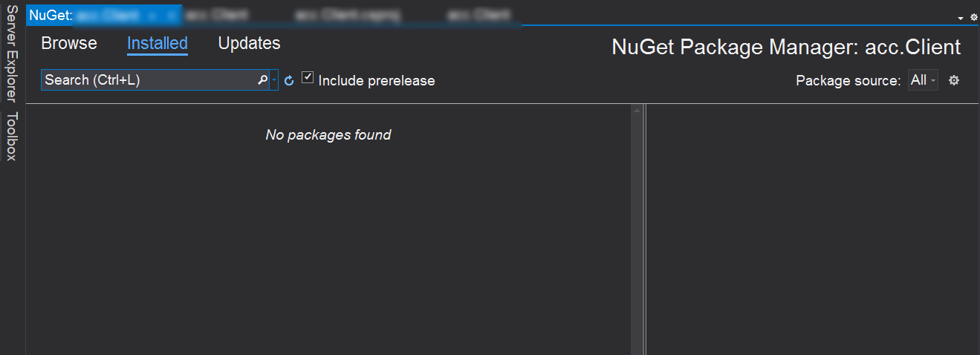The height and width of the screenshot is (355, 980).
Task: Click the top-right window options gear
Action: pos(974,16)
